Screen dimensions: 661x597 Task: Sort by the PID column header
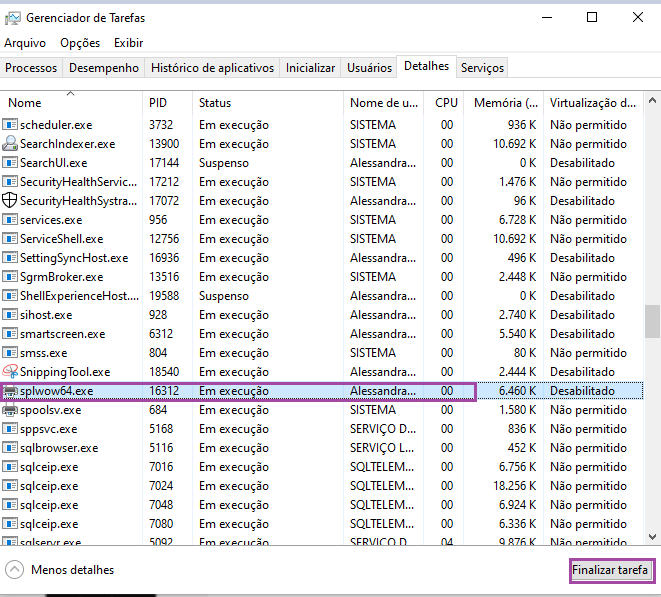[x=167, y=102]
